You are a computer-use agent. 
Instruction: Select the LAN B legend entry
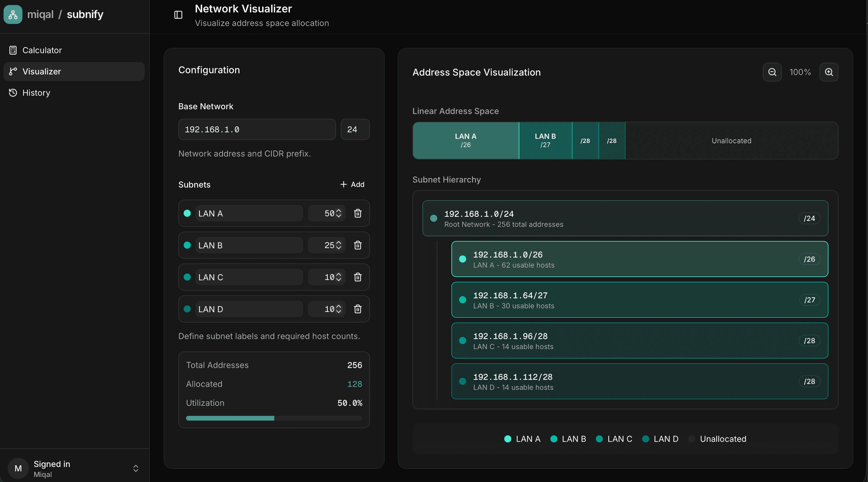tap(568, 439)
